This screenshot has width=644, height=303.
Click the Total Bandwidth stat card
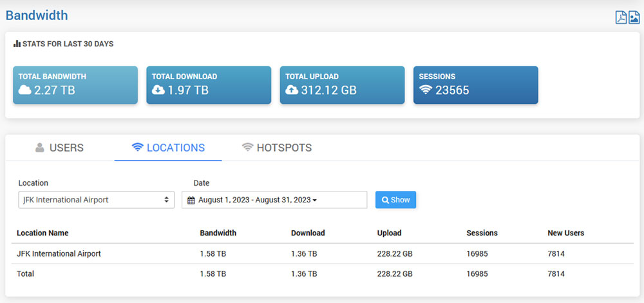[75, 85]
